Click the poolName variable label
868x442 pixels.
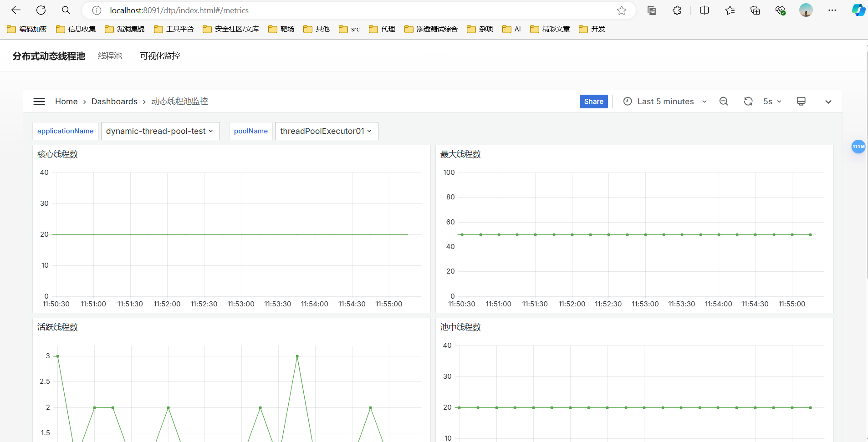(x=251, y=131)
